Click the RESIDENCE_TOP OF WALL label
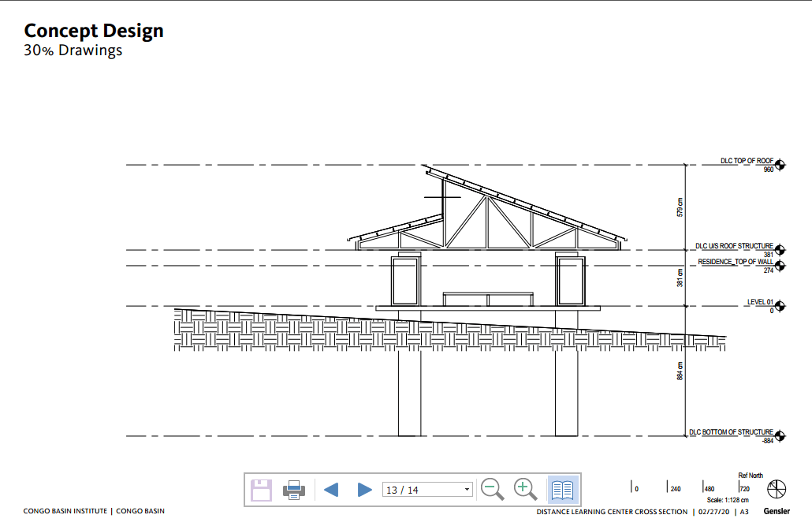812x526 pixels. (x=736, y=262)
